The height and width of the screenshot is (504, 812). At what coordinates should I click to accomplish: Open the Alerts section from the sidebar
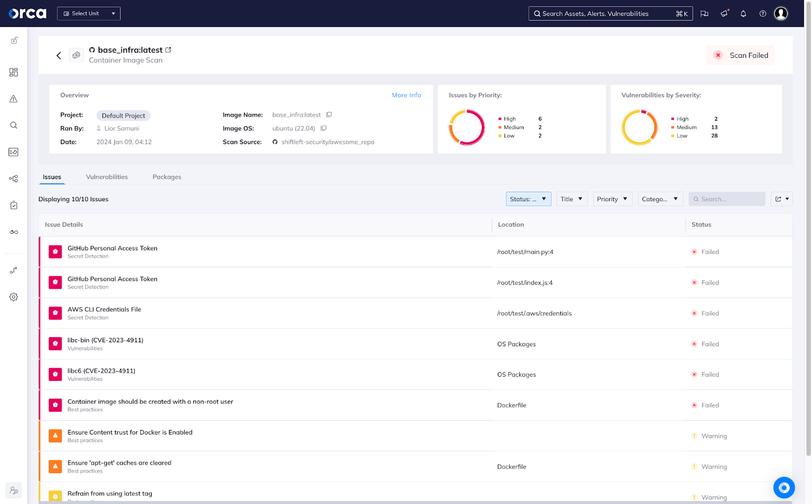13,99
